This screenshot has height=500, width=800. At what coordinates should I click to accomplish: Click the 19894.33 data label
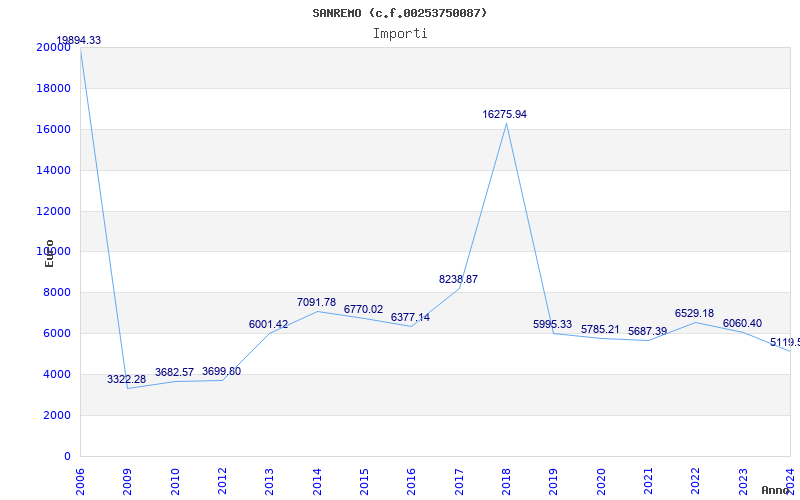pos(79,40)
